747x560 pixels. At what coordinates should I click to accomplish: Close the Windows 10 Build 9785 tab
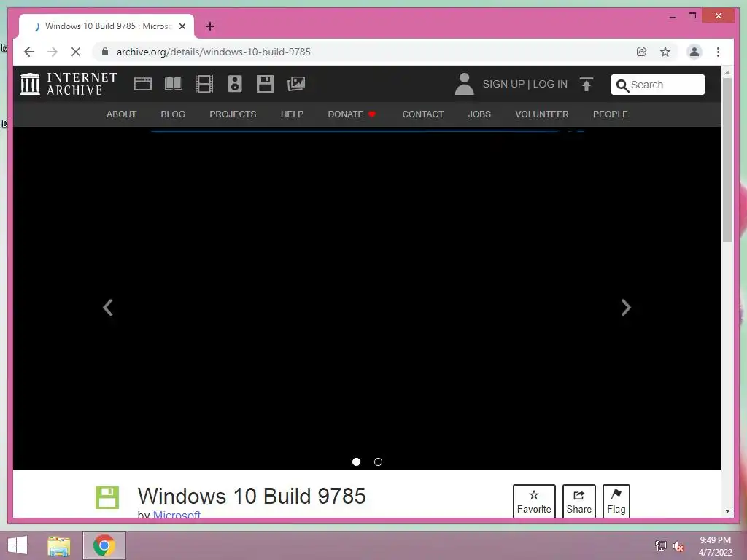(182, 26)
